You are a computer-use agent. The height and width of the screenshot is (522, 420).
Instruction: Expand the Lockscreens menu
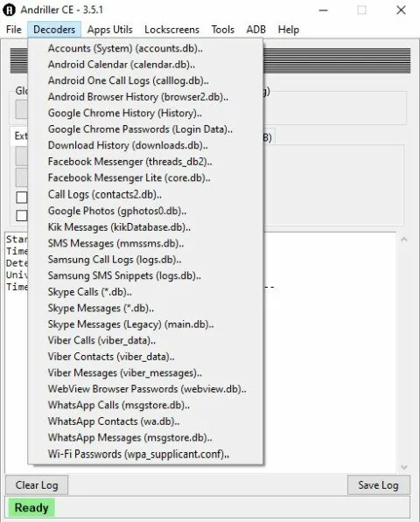click(171, 30)
